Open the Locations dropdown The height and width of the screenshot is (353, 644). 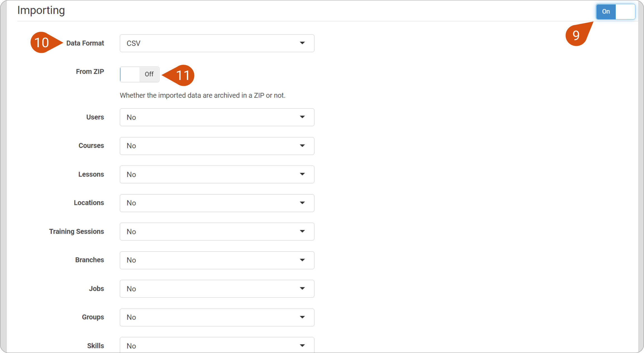(217, 203)
